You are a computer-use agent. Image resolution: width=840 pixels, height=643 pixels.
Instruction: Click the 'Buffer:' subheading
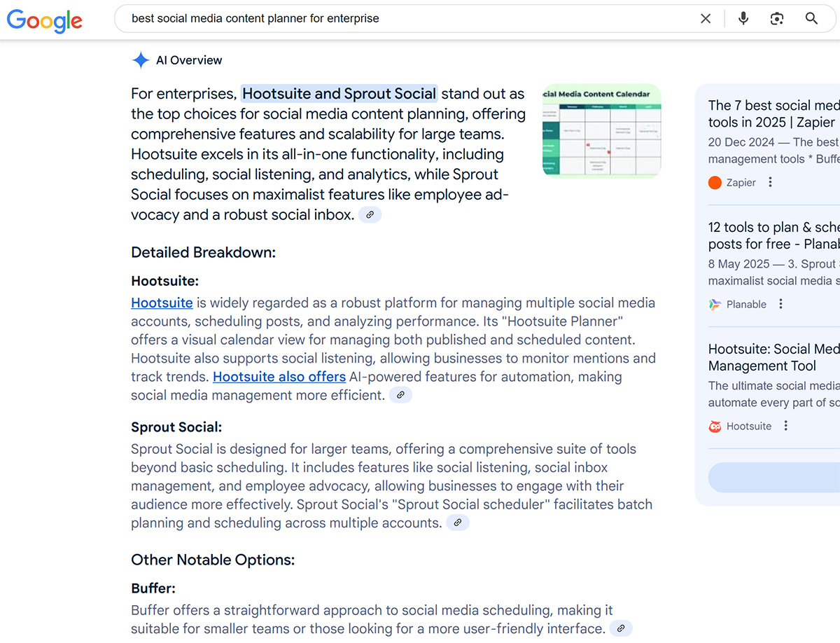[x=153, y=588]
